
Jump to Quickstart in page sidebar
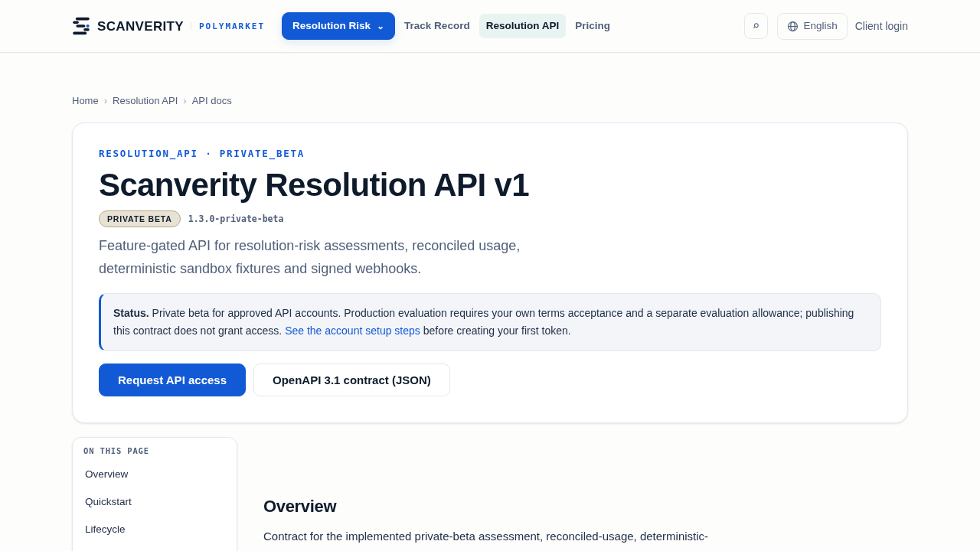pos(108,502)
